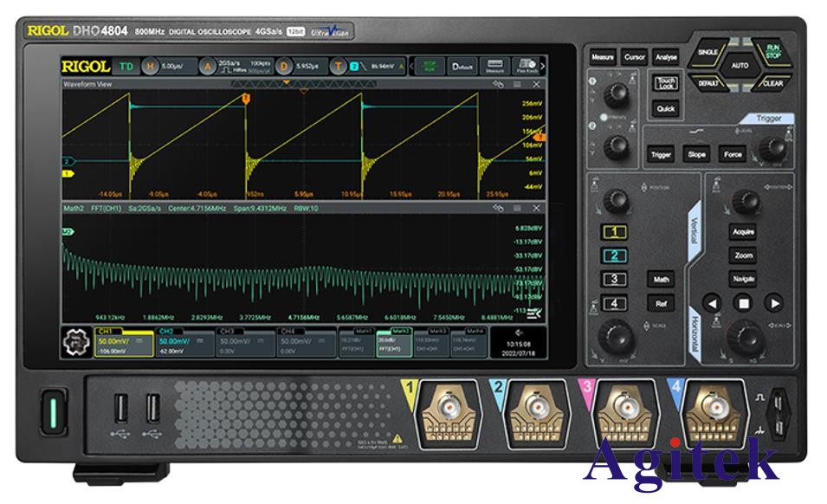Close the Waveform View window
The height and width of the screenshot is (504, 827).
536,84
